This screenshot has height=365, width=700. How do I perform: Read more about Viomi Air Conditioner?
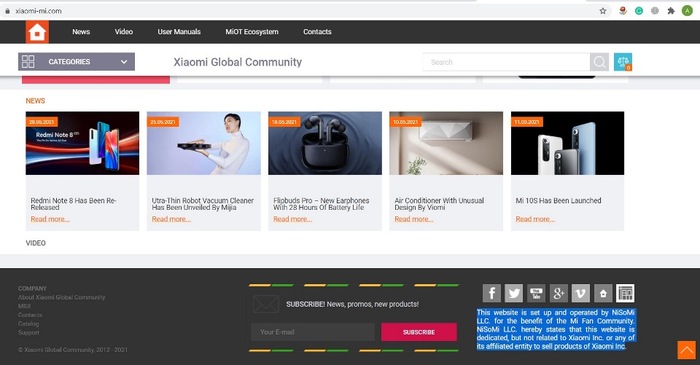(x=414, y=219)
